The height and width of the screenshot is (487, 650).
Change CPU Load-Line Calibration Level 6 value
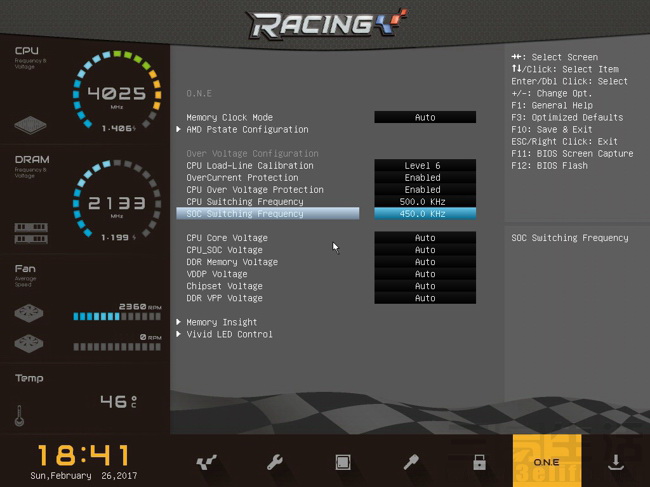click(x=425, y=165)
